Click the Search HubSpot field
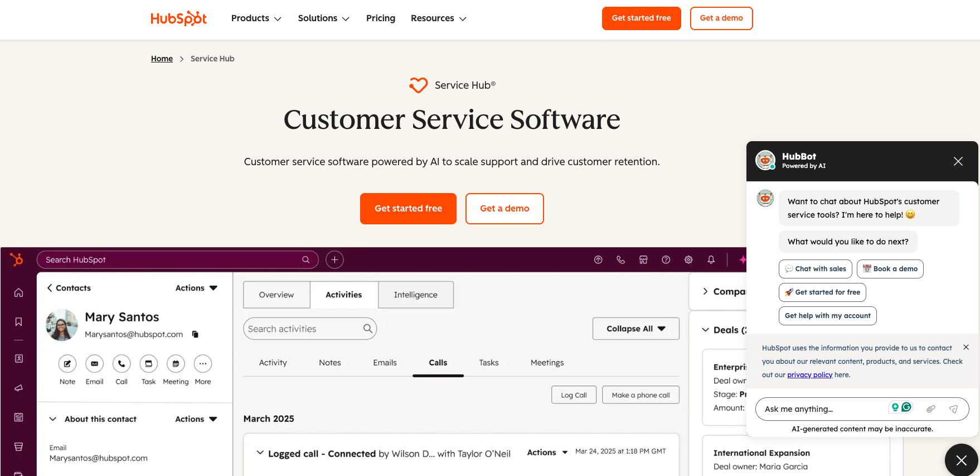 pyautogui.click(x=177, y=259)
